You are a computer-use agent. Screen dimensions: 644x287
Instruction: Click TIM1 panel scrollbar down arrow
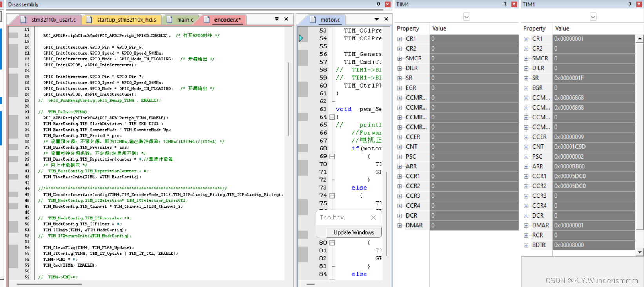click(640, 252)
